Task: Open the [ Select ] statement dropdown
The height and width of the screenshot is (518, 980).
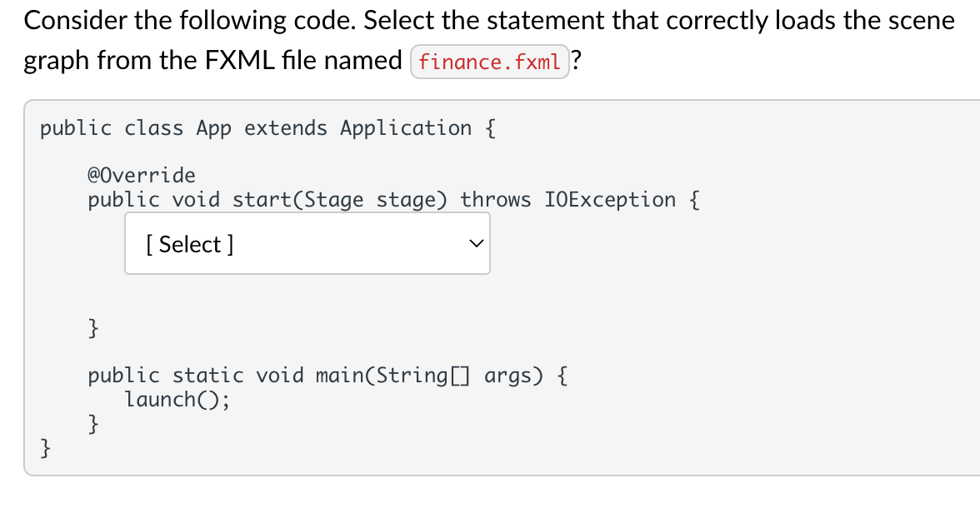Action: [x=307, y=243]
